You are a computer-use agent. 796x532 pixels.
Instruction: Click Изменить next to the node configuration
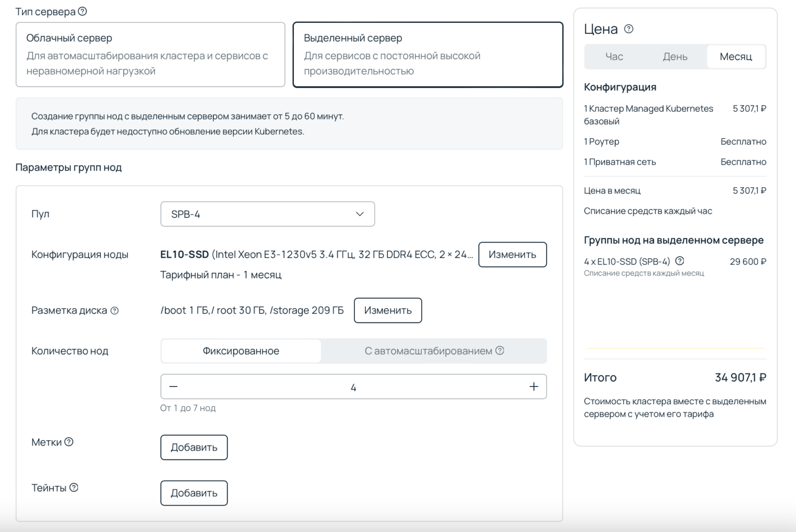(512, 255)
